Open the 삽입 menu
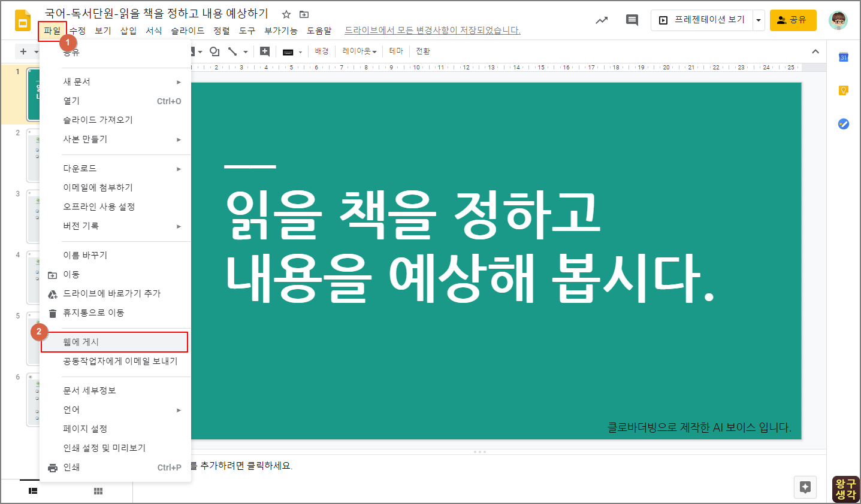 [128, 31]
